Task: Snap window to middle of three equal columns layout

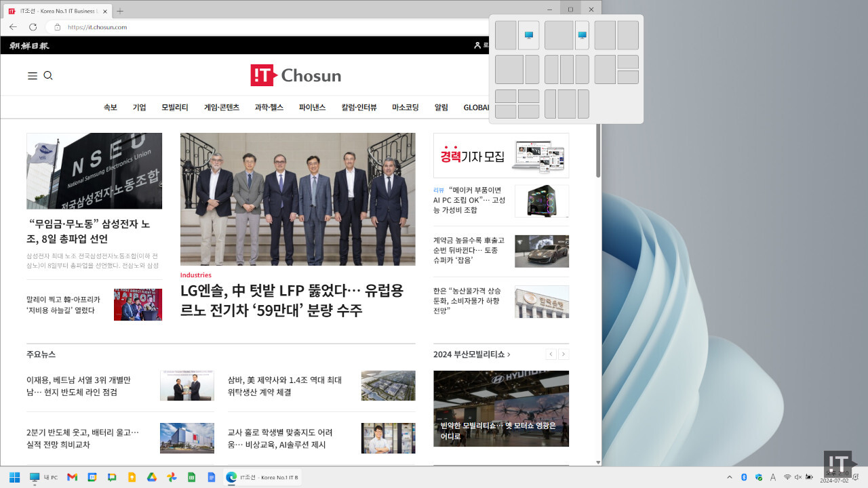Action: click(567, 69)
